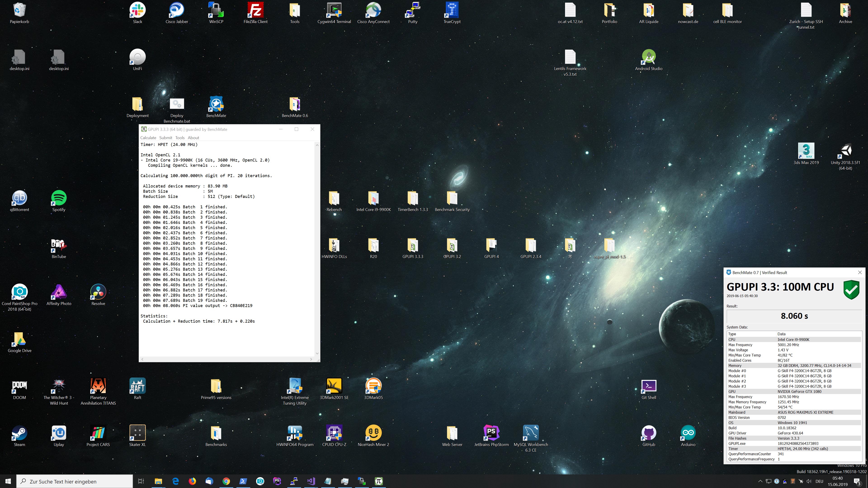Click the green verified shield in BenchMate
Image resolution: width=868 pixels, height=488 pixels.
(851, 290)
